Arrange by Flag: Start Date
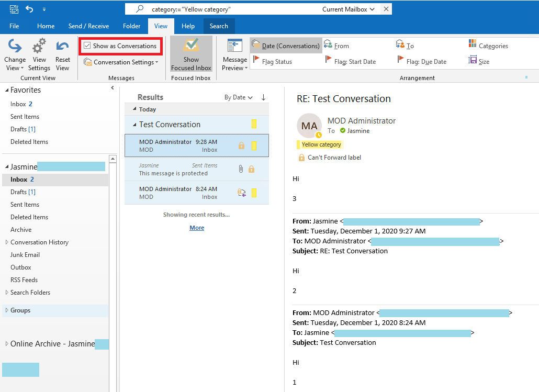539x392 pixels. pos(350,62)
